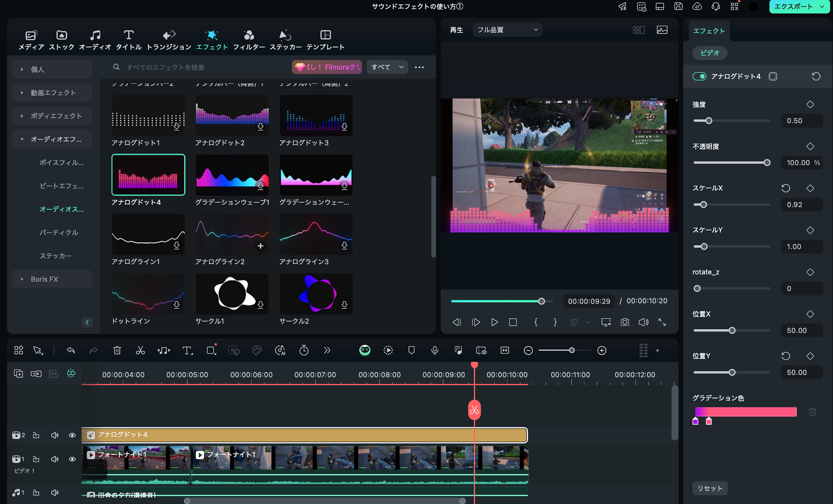
Task: Switch to the トランジション tab
Action: [169, 40]
